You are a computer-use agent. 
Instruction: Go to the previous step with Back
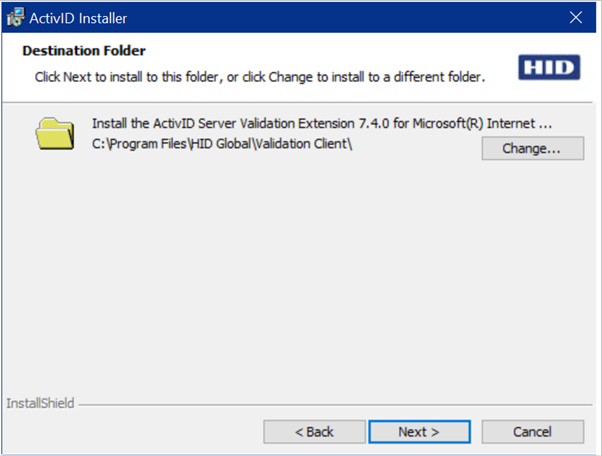pos(314,432)
